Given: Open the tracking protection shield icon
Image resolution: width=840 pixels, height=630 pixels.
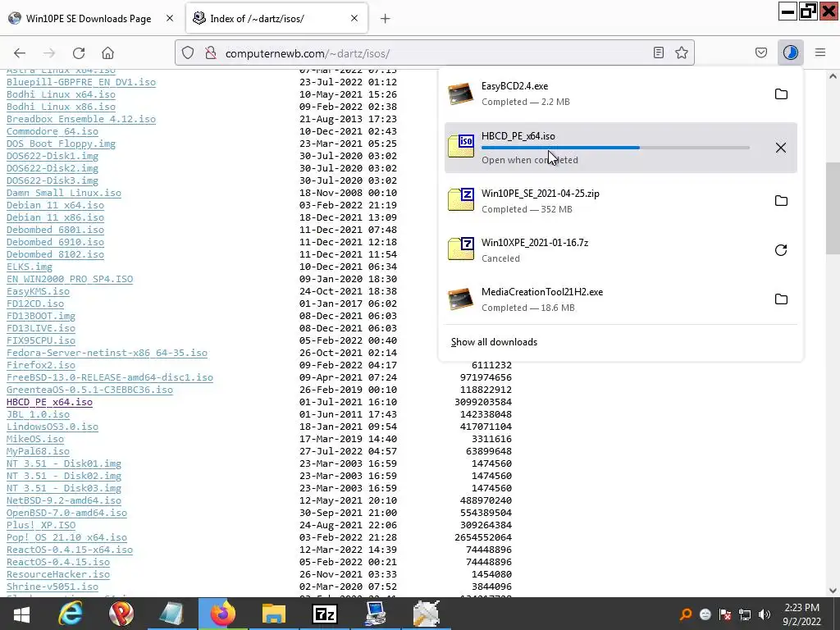Looking at the screenshot, I should point(188,53).
